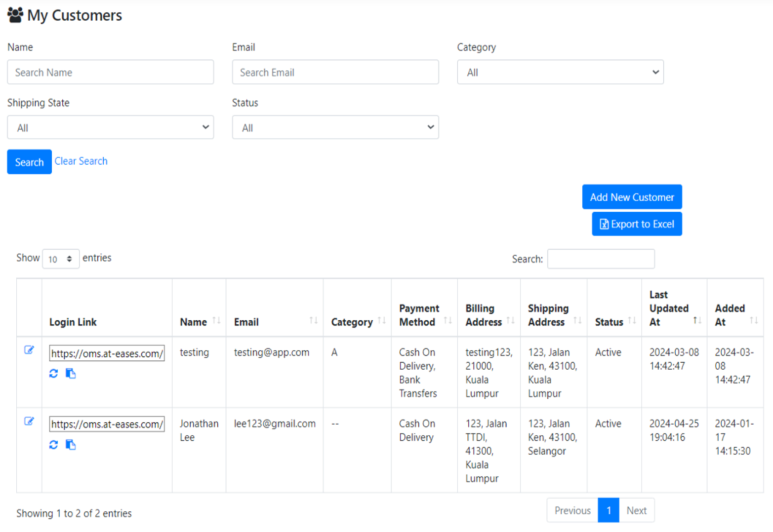Open the Category filter dropdown

(x=560, y=73)
